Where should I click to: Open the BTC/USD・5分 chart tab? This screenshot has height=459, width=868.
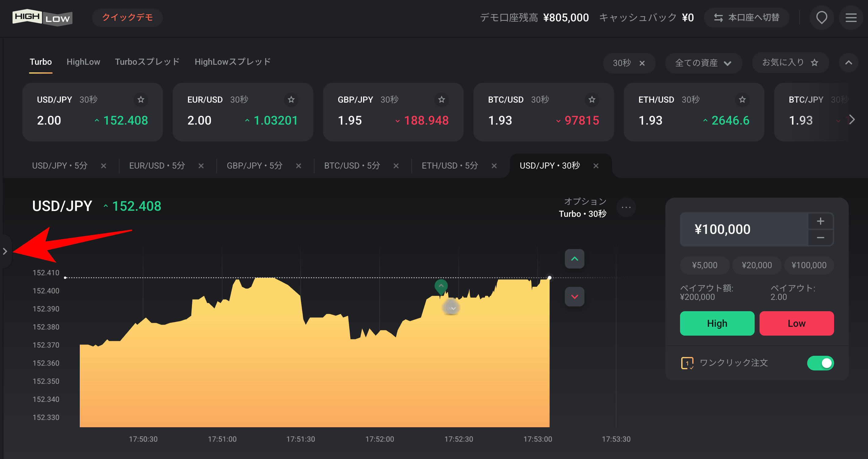pyautogui.click(x=352, y=166)
